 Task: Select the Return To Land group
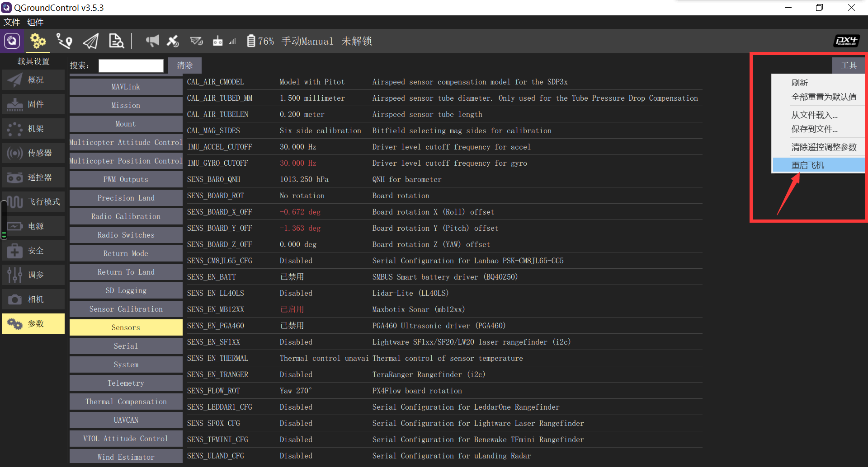pos(126,272)
